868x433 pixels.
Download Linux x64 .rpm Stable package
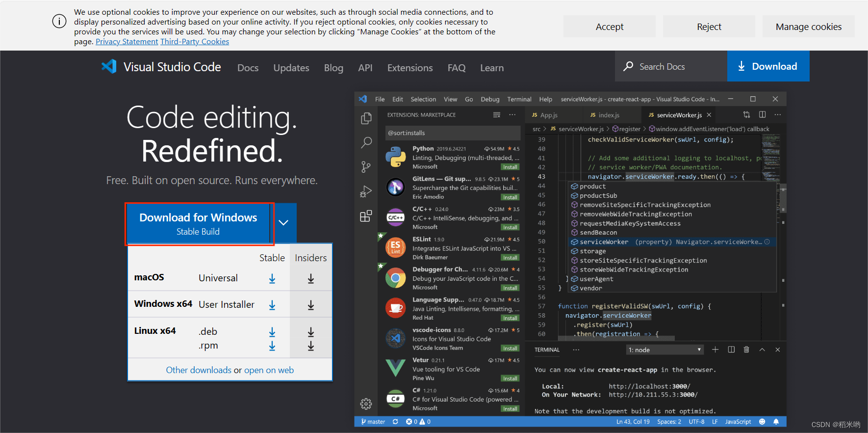coord(272,346)
